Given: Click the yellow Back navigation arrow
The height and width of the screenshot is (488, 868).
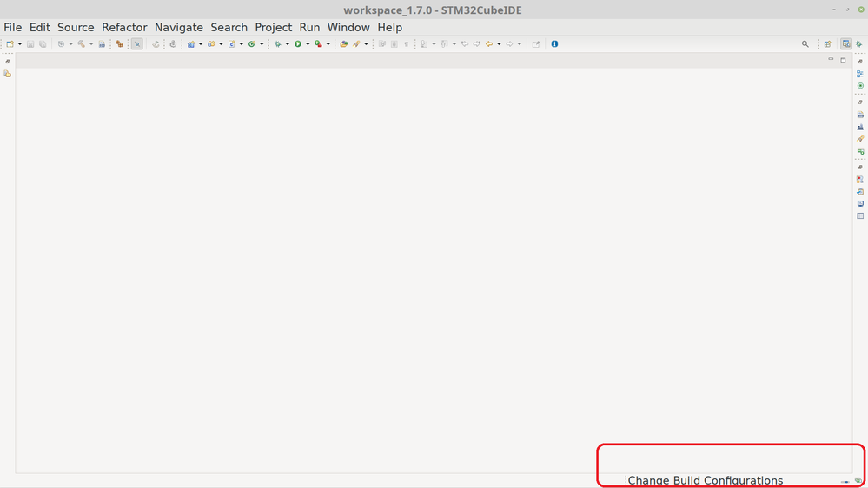Looking at the screenshot, I should [x=489, y=43].
